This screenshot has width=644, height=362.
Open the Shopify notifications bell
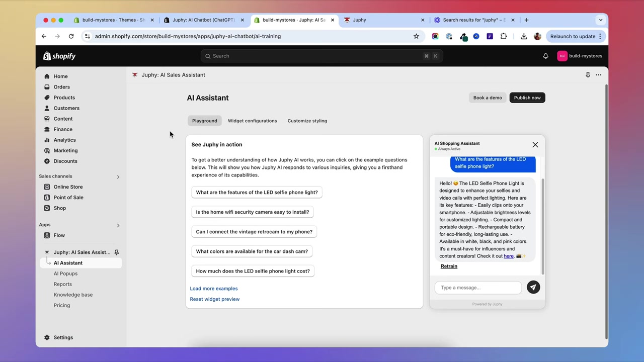click(x=545, y=56)
